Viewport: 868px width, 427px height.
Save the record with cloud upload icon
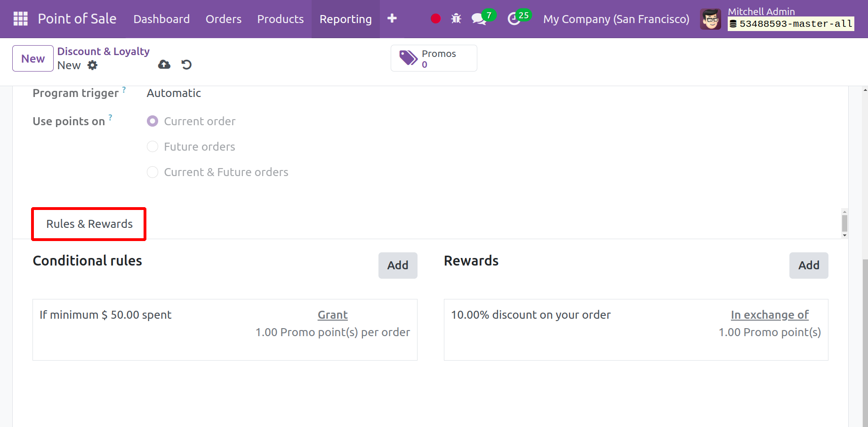coord(164,64)
